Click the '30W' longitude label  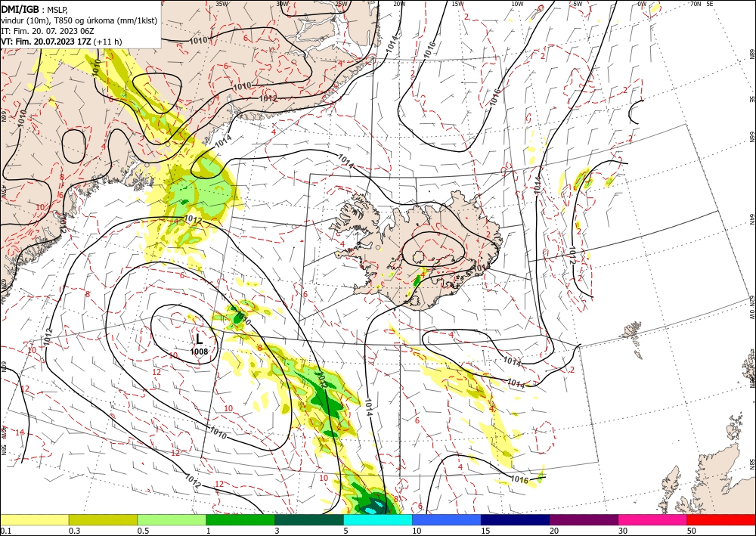(282, 4)
